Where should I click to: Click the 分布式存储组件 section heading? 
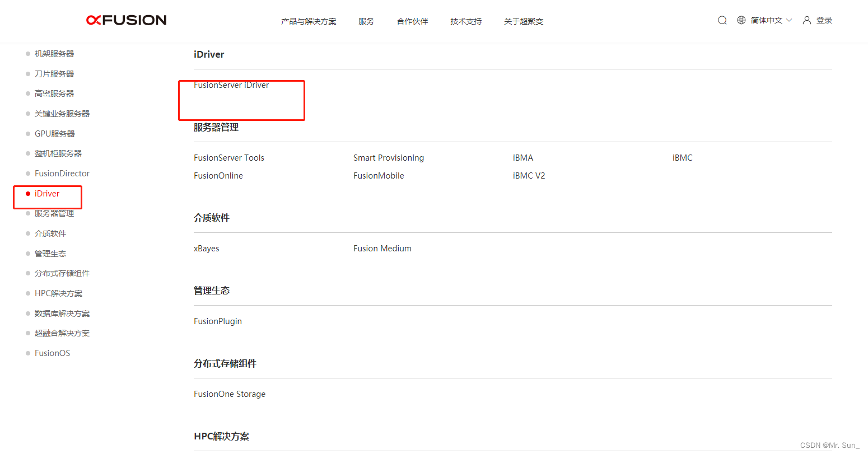tap(225, 364)
